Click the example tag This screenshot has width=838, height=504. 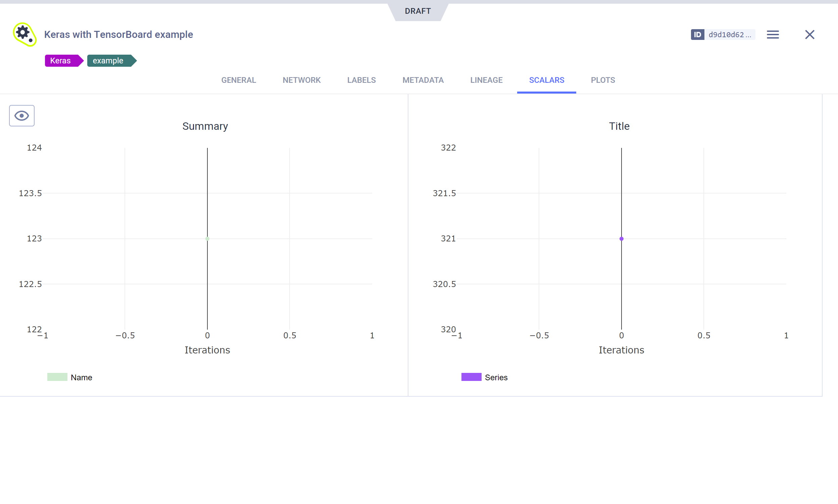click(108, 61)
